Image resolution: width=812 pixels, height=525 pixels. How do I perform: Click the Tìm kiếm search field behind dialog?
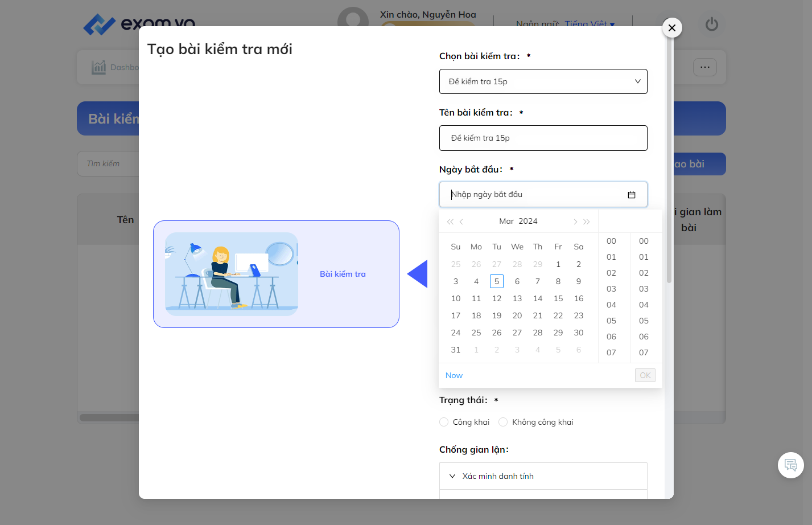(108, 163)
